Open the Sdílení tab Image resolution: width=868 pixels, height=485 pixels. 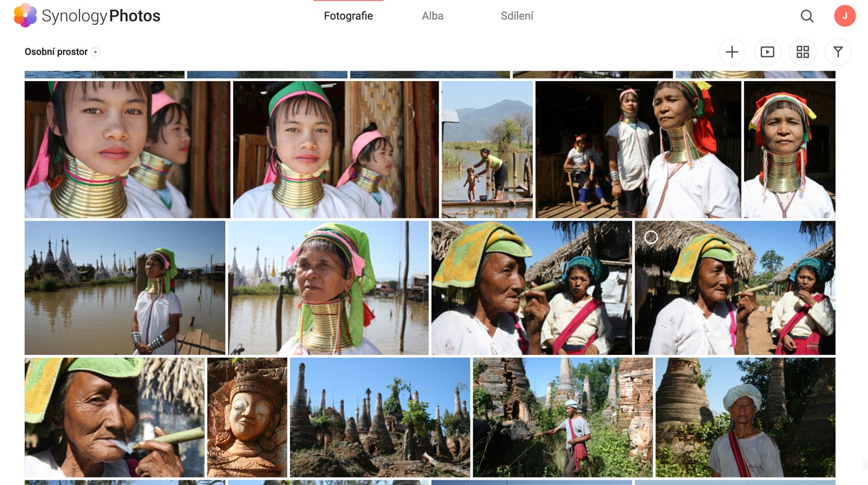[517, 16]
